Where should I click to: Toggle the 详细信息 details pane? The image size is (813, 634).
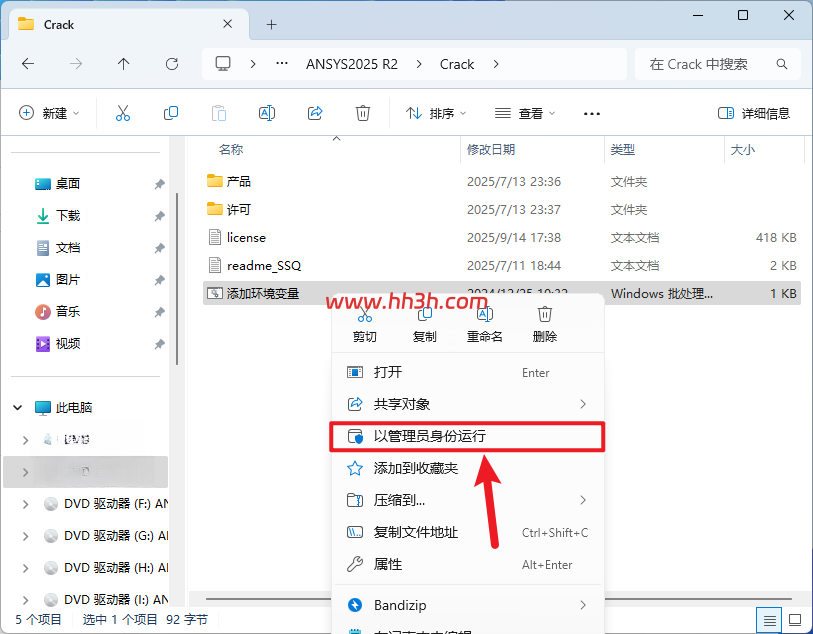[753, 113]
